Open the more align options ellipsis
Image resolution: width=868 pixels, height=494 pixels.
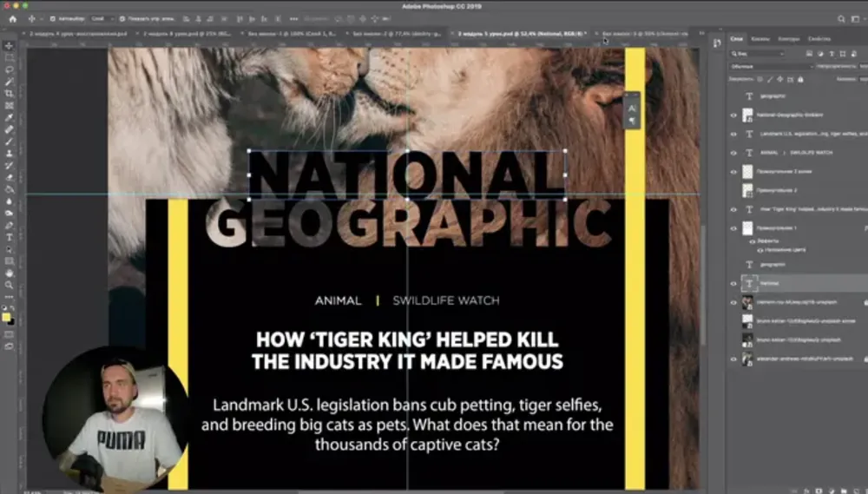pos(293,19)
